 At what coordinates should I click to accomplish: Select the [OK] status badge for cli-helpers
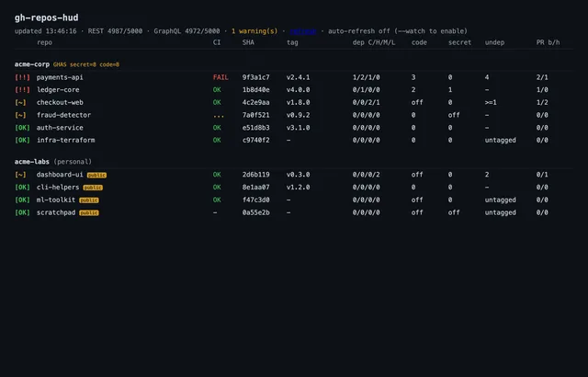click(22, 188)
